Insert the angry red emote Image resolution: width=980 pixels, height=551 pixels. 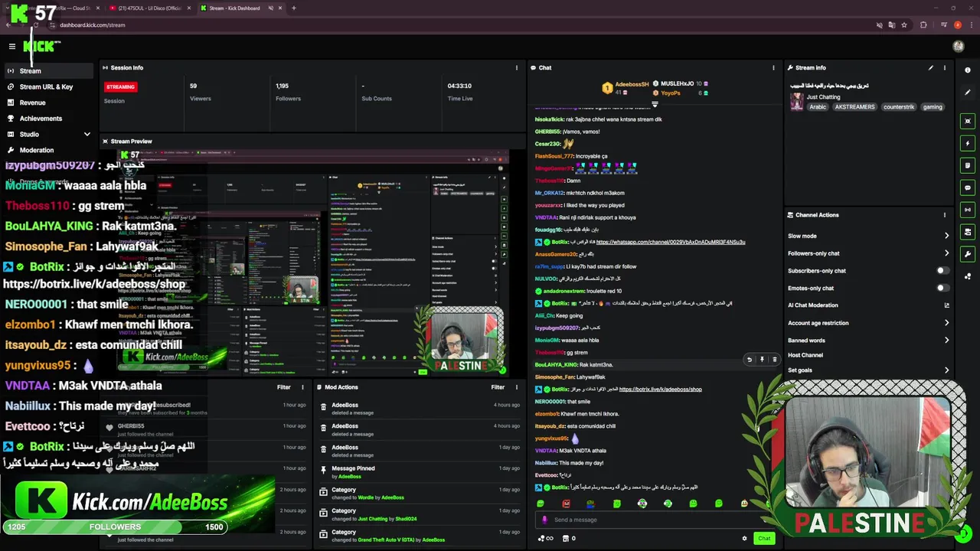tap(566, 504)
